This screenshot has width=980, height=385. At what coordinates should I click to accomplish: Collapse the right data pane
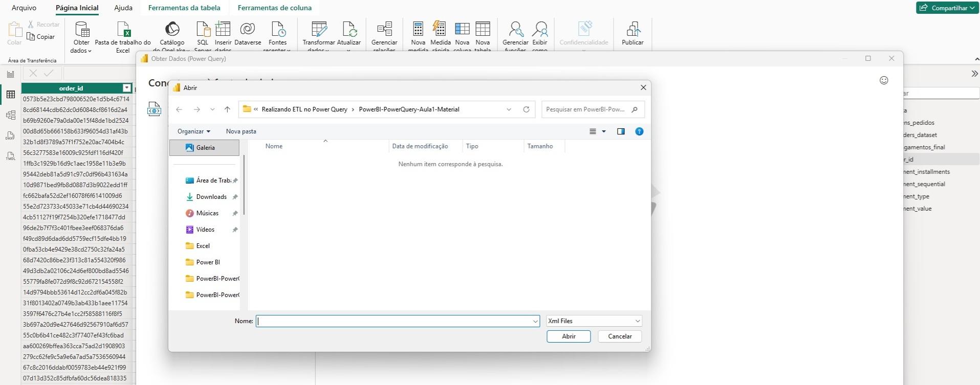974,74
